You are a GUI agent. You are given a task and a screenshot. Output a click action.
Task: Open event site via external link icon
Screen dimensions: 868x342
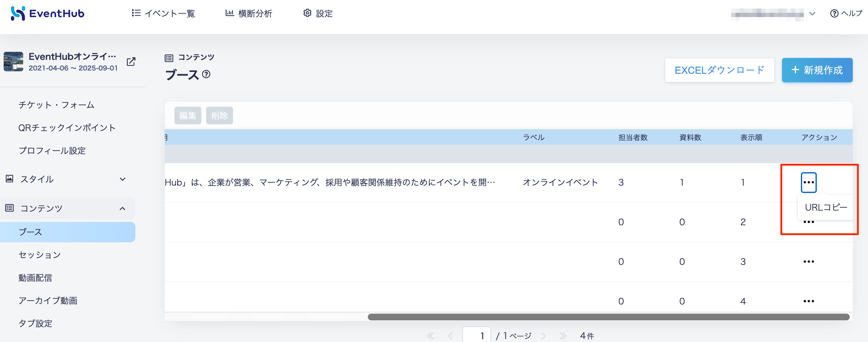click(x=131, y=62)
